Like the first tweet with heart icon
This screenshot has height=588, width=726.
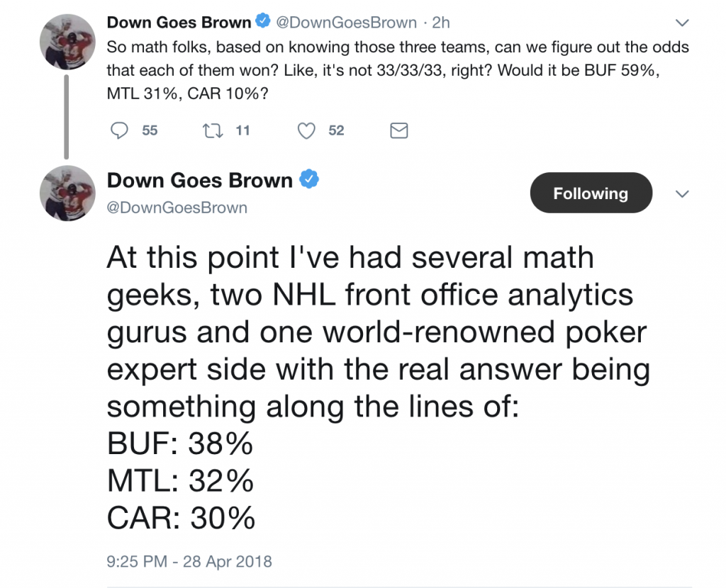coord(306,130)
